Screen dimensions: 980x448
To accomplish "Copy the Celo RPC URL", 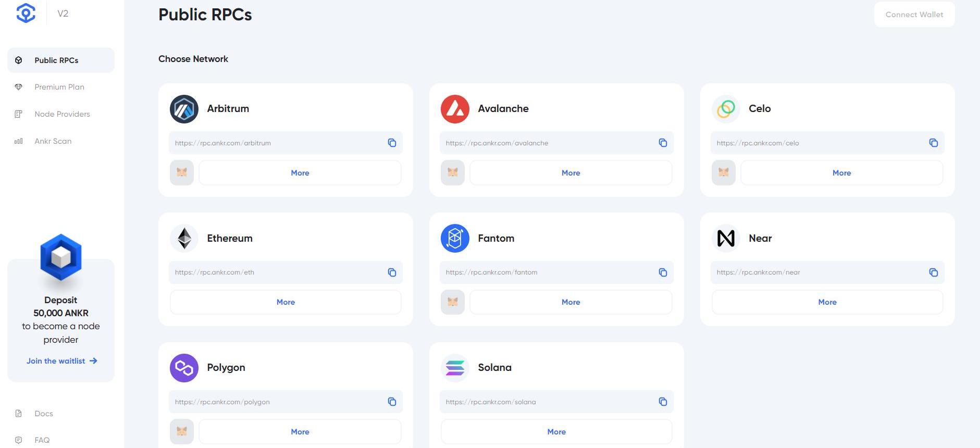I will pos(934,143).
